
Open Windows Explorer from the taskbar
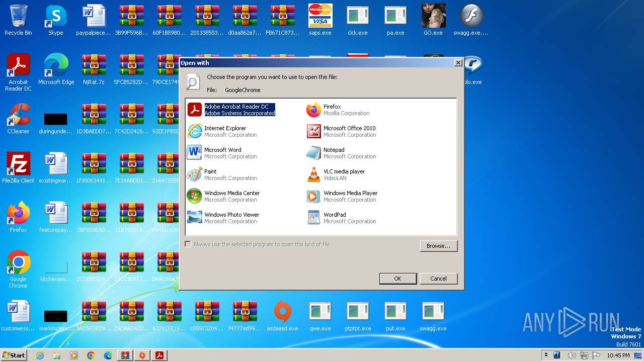coord(57,355)
